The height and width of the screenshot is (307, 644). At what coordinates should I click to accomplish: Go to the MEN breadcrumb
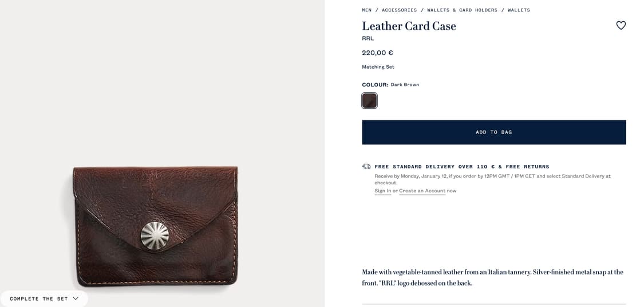point(367,10)
